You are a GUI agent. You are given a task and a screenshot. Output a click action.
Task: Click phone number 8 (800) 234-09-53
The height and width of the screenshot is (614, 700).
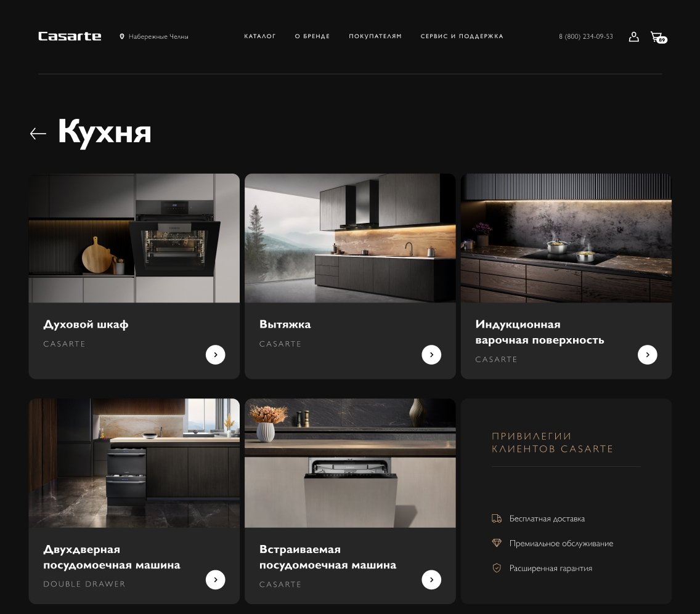pos(586,36)
